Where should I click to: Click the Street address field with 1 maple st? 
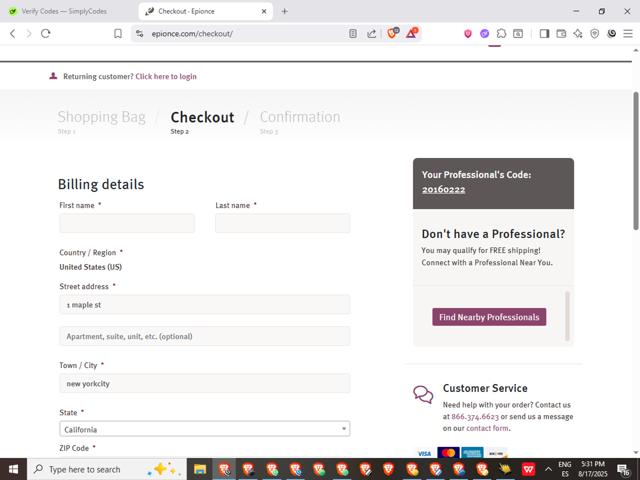tap(205, 304)
